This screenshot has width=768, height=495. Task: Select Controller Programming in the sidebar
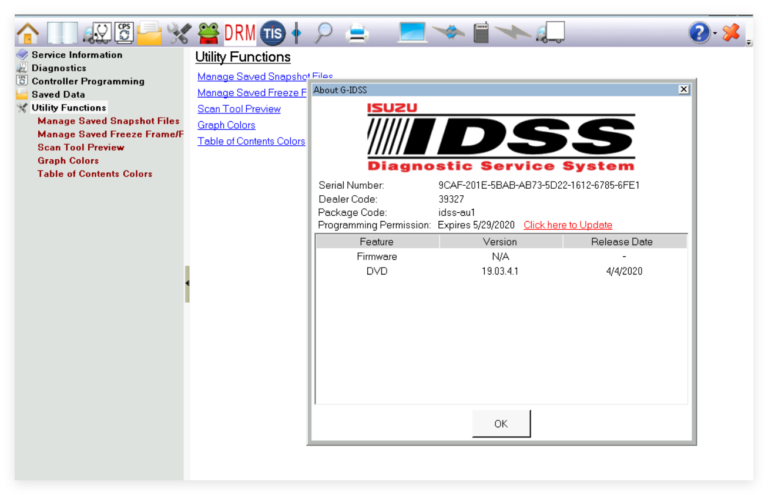(x=88, y=81)
